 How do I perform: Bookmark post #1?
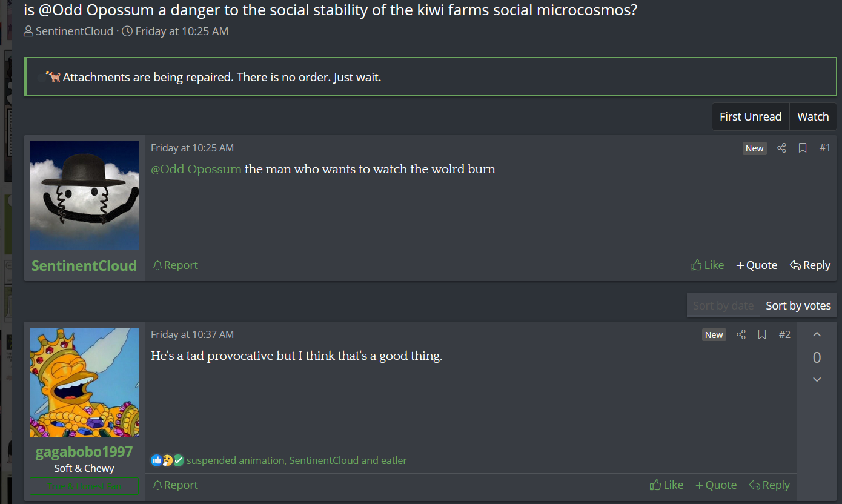(x=803, y=148)
